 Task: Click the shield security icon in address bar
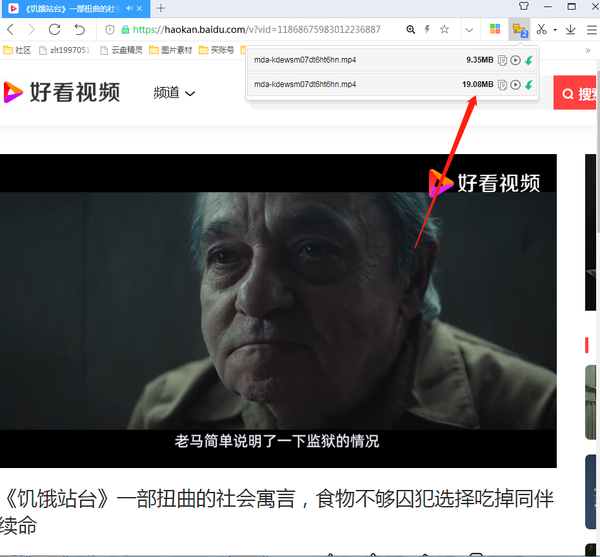coord(109,29)
